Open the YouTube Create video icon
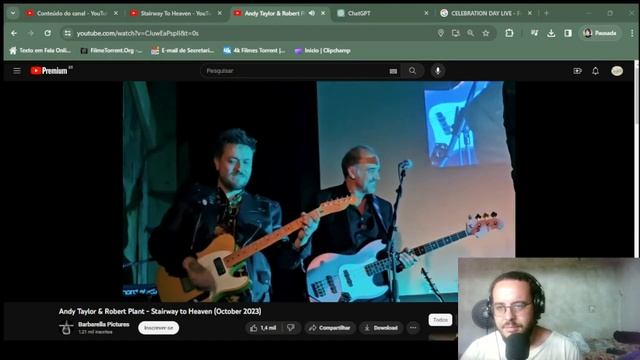This screenshot has height=360, width=640. point(577,71)
